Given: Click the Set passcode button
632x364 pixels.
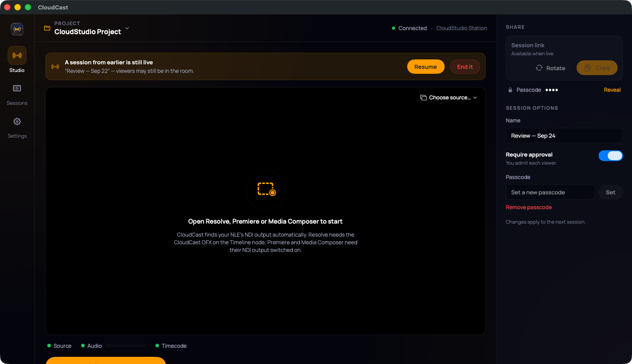Looking at the screenshot, I should point(610,192).
